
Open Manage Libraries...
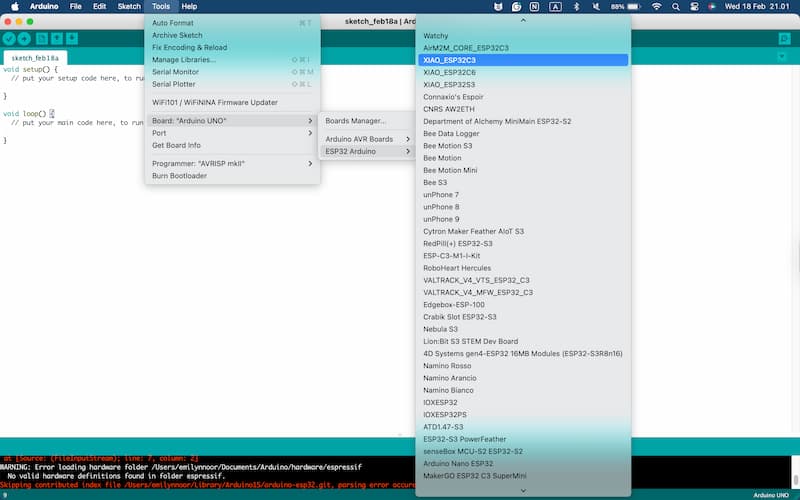pos(233,60)
